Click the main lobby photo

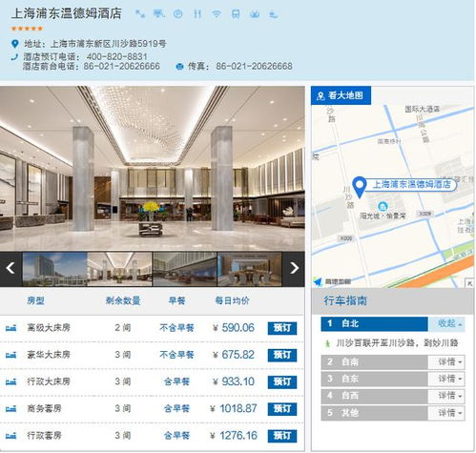click(x=153, y=168)
